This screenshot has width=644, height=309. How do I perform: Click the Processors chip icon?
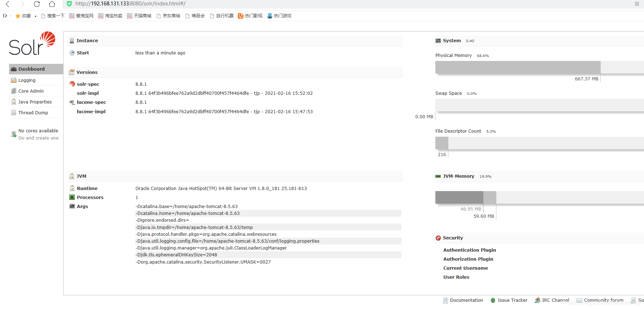pyautogui.click(x=72, y=197)
